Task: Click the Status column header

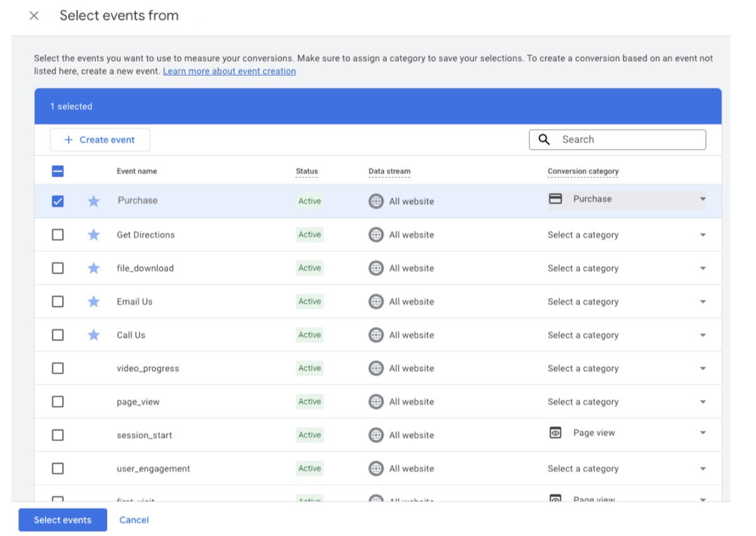Action: [x=307, y=171]
